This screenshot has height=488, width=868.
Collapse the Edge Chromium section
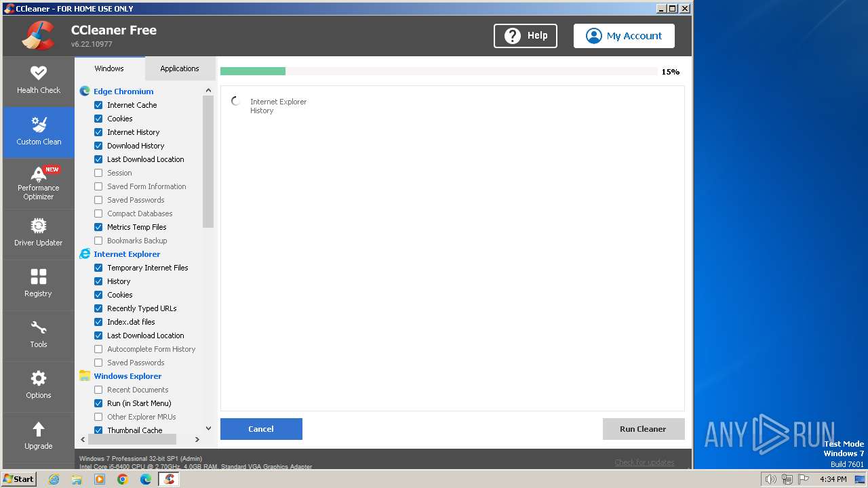tap(123, 91)
